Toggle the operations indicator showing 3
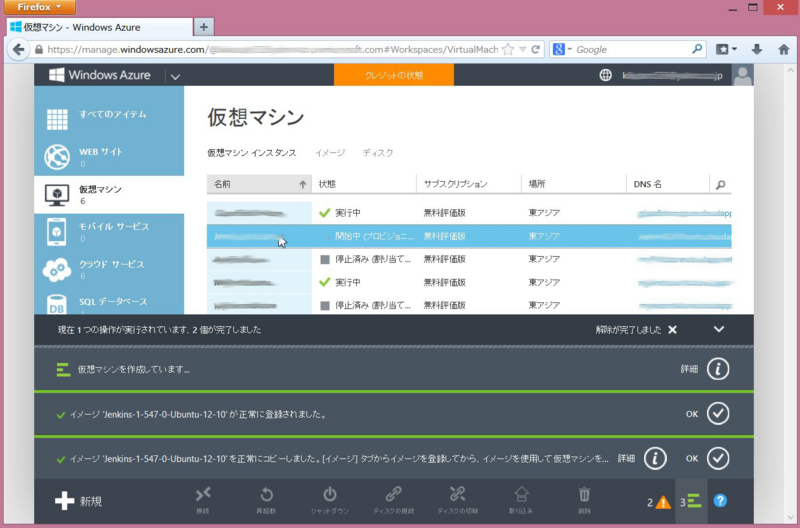 [x=691, y=501]
